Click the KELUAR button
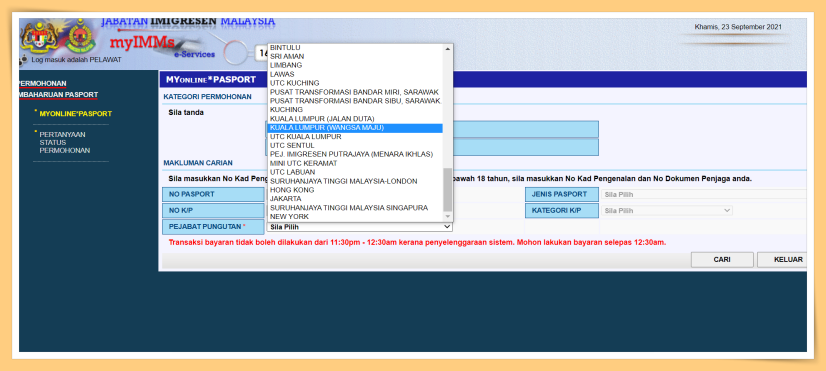This screenshot has width=826, height=371. 783,260
